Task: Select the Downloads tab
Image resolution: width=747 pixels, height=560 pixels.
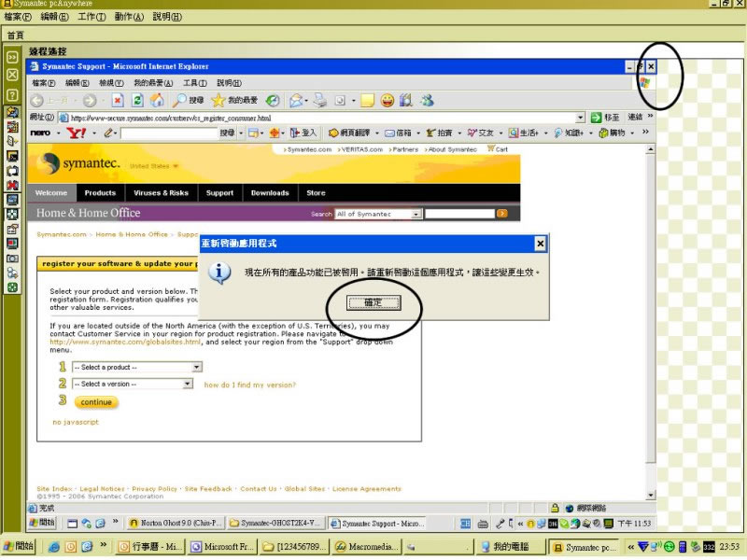Action: pos(270,193)
